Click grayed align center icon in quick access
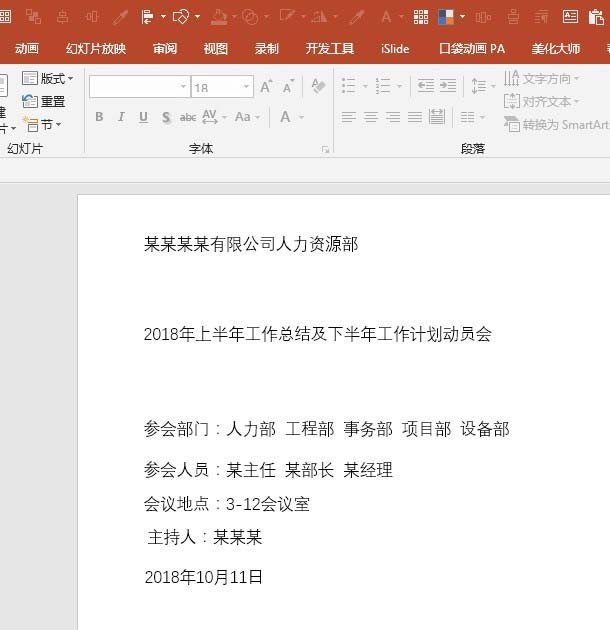The width and height of the screenshot is (610, 630). (x=62, y=17)
